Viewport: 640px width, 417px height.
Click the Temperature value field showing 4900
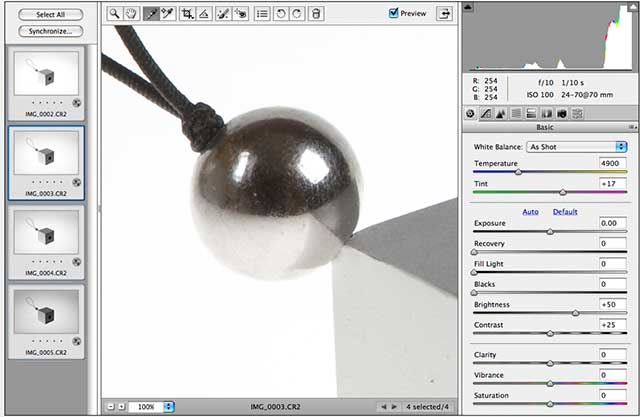pyautogui.click(x=613, y=163)
